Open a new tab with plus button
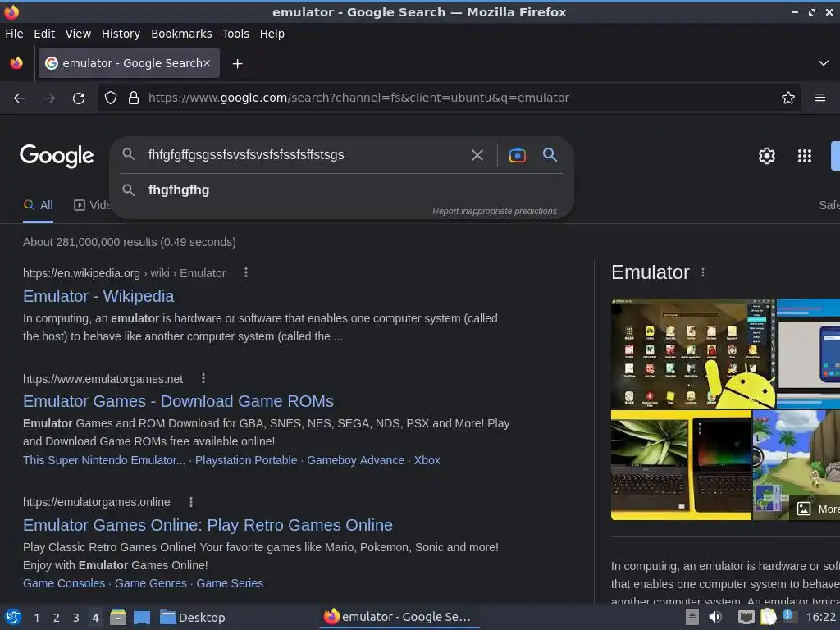The height and width of the screenshot is (630, 840). pos(237,64)
